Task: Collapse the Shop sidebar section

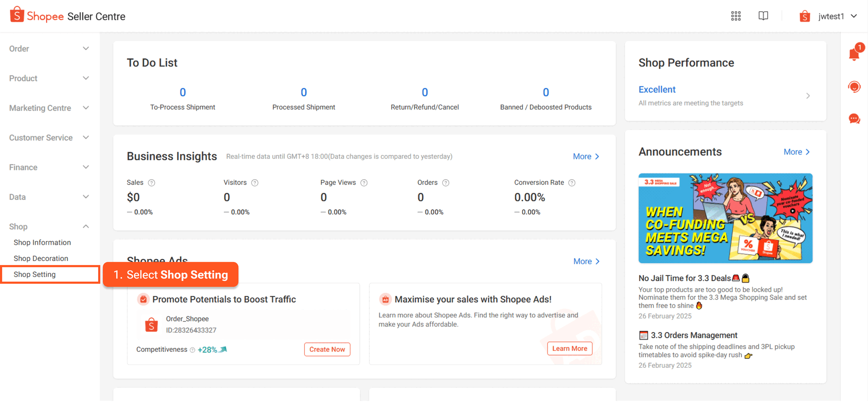Action: point(49,227)
